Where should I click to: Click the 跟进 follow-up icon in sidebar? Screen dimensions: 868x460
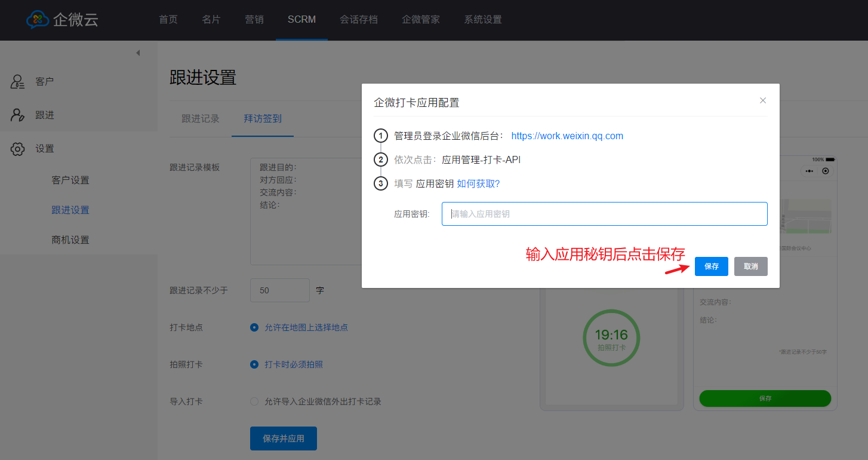click(x=18, y=115)
